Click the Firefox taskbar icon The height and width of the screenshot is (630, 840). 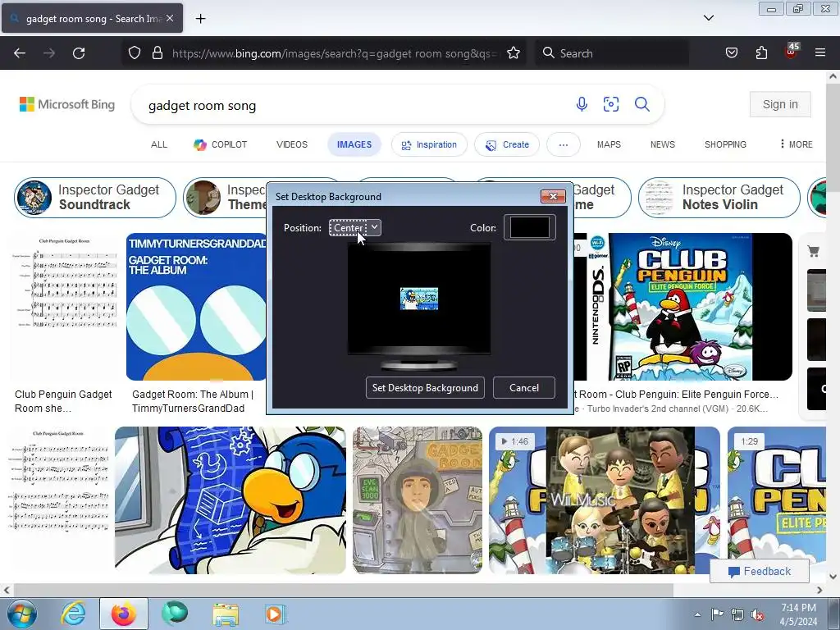(123, 614)
